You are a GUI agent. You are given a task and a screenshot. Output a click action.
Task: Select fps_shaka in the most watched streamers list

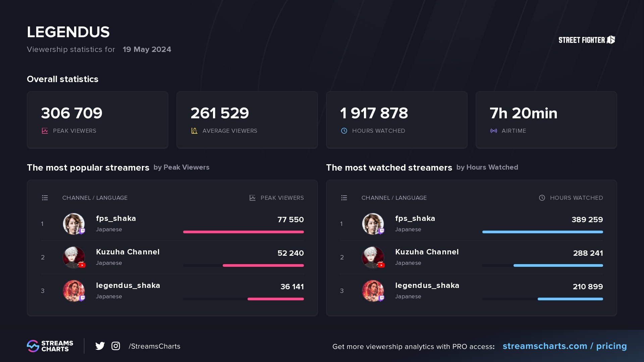click(415, 218)
